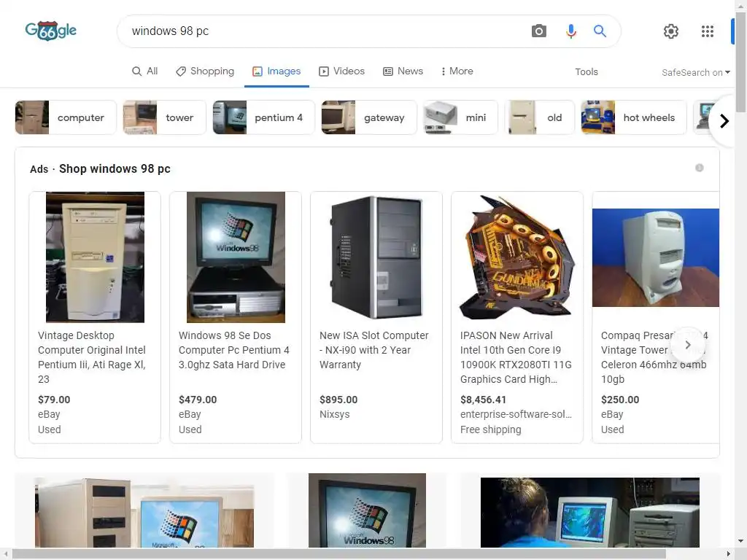Open the Google apps grid
This screenshot has height=560, width=747.
click(x=708, y=31)
